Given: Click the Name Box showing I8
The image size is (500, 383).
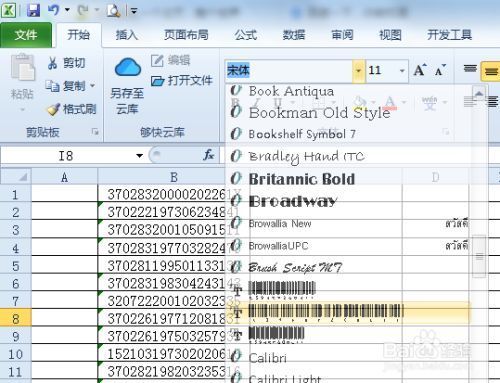Looking at the screenshot, I should (66, 156).
